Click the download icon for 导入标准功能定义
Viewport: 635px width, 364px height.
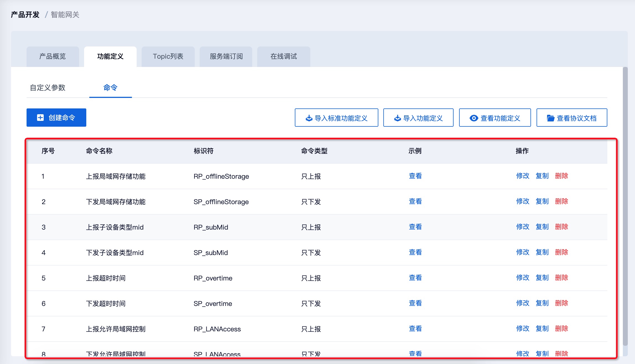click(309, 118)
